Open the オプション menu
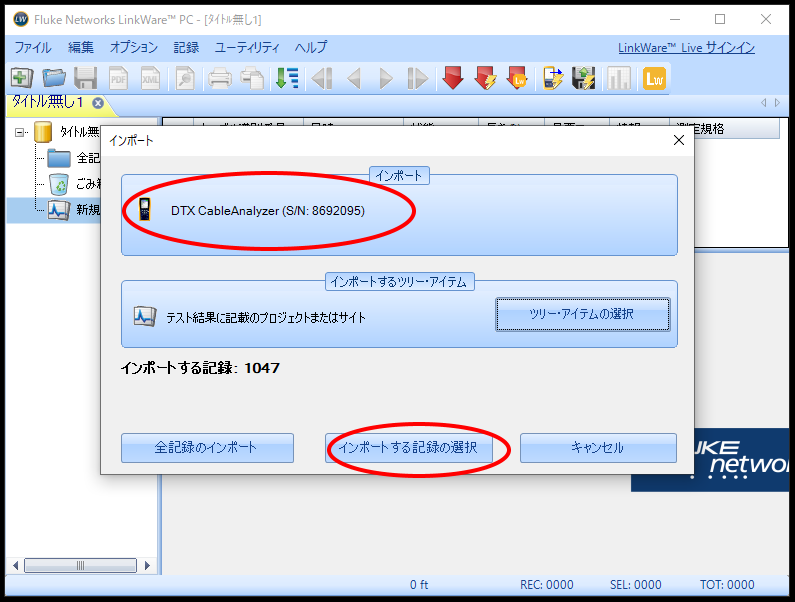This screenshot has height=602, width=795. [x=134, y=48]
